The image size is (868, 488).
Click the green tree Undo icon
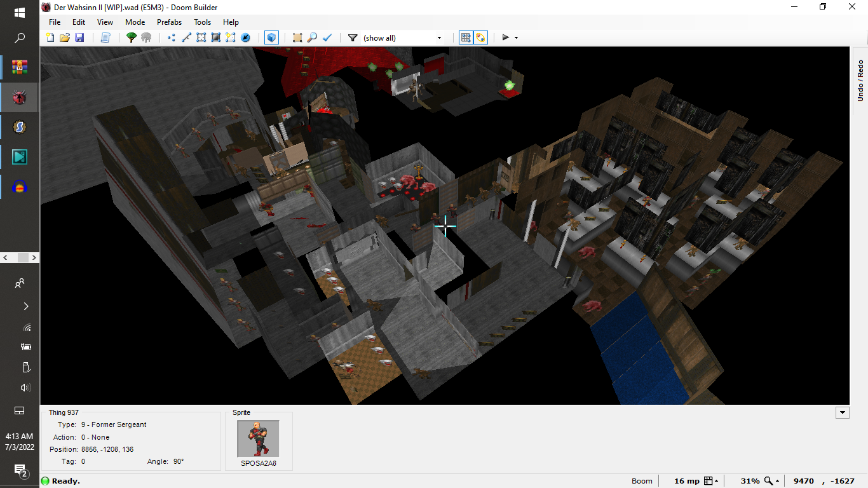pos(132,37)
